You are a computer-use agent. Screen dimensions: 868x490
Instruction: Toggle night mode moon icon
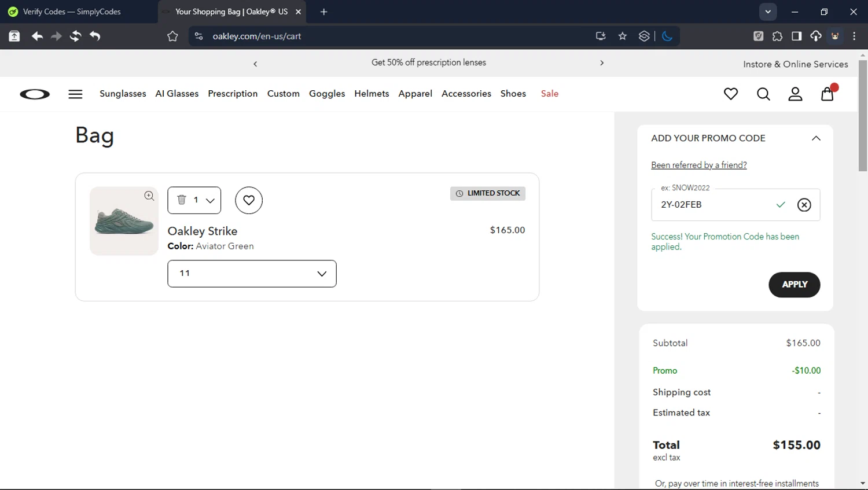[667, 36]
